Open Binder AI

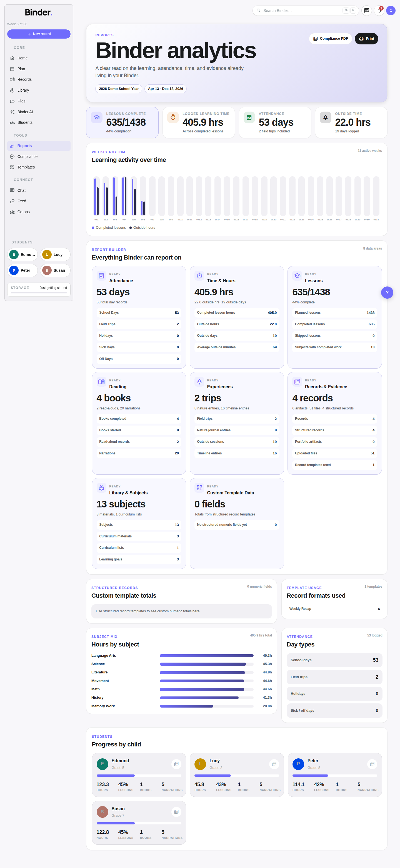click(39, 112)
